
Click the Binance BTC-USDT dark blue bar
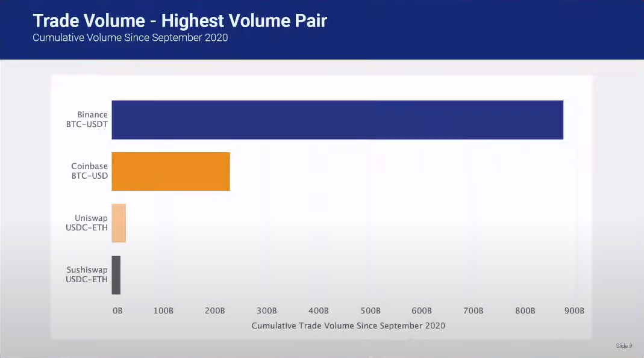(x=337, y=120)
